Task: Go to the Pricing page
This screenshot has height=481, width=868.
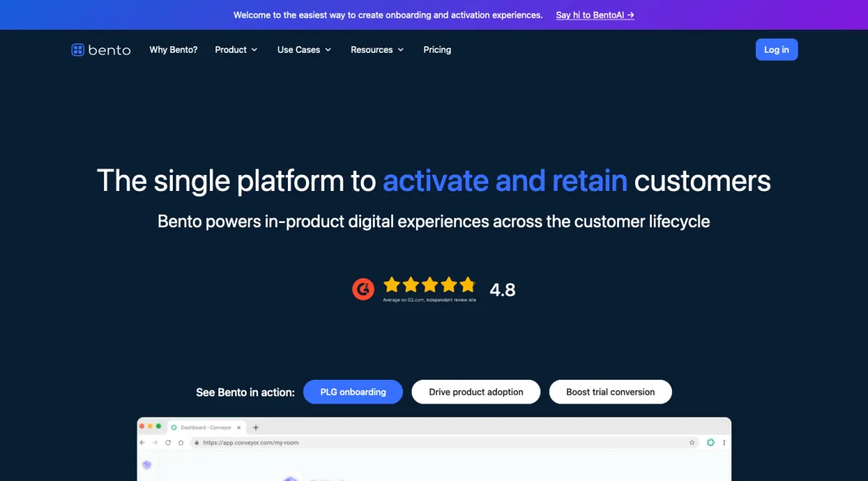Action: (437, 50)
